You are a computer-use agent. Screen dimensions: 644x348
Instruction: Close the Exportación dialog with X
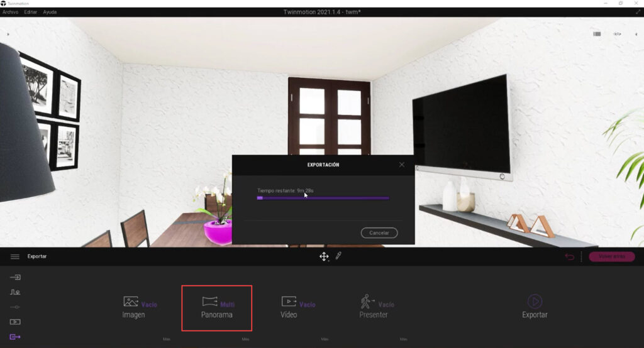coord(402,165)
